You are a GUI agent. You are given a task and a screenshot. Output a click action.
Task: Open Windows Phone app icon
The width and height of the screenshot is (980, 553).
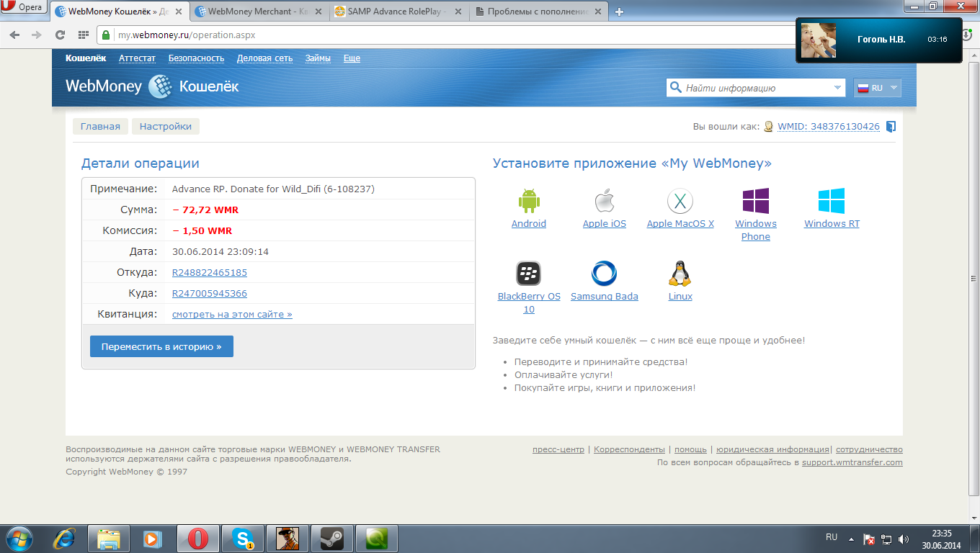pos(756,201)
